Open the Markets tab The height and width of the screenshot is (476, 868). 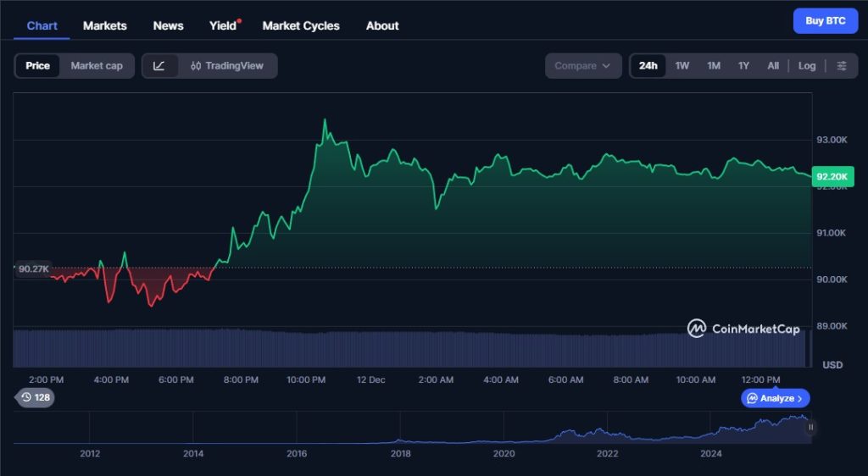pos(105,25)
